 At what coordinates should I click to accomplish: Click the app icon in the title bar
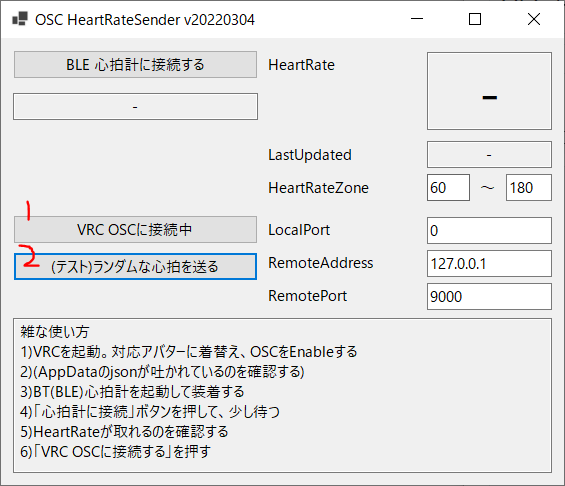click(x=20, y=19)
